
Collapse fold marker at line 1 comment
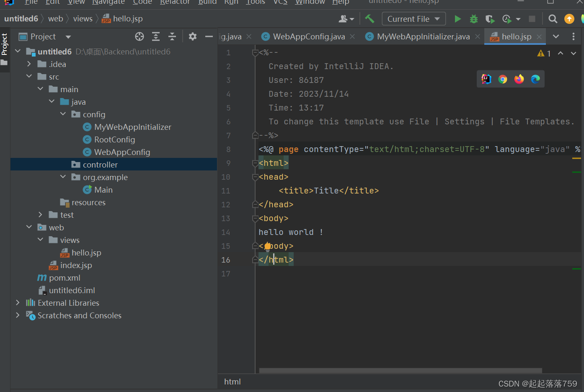tap(255, 52)
